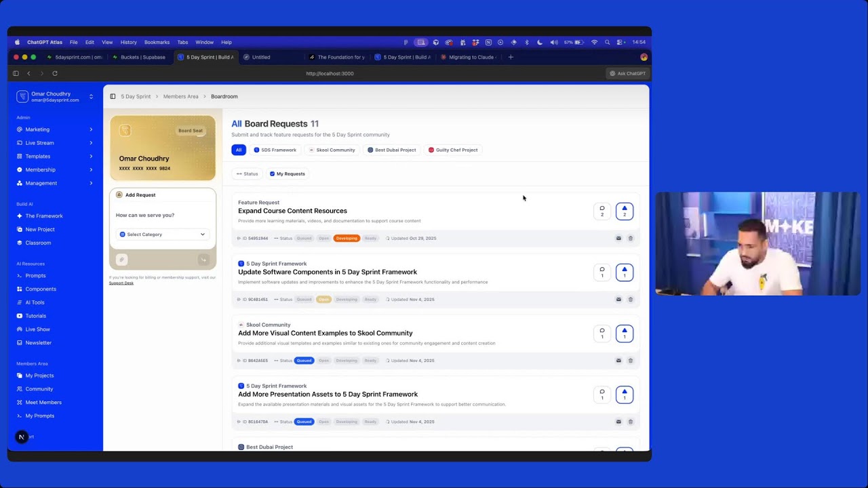Set Update Software Components status to Developing
868x488 pixels.
pos(347,300)
